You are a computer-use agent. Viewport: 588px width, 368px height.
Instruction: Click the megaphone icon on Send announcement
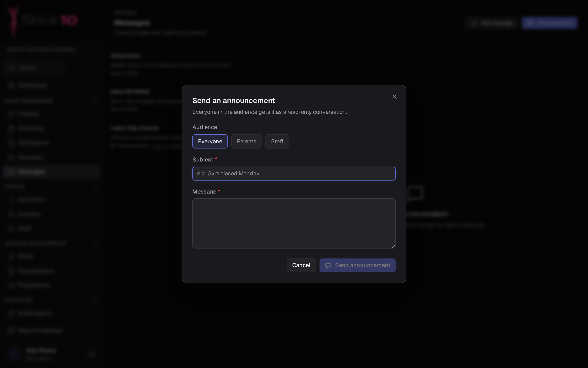(328, 266)
